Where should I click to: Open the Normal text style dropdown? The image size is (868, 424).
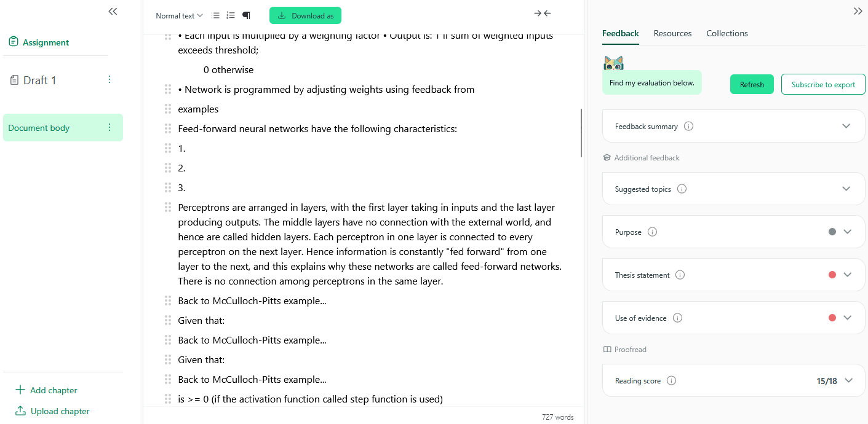click(179, 16)
